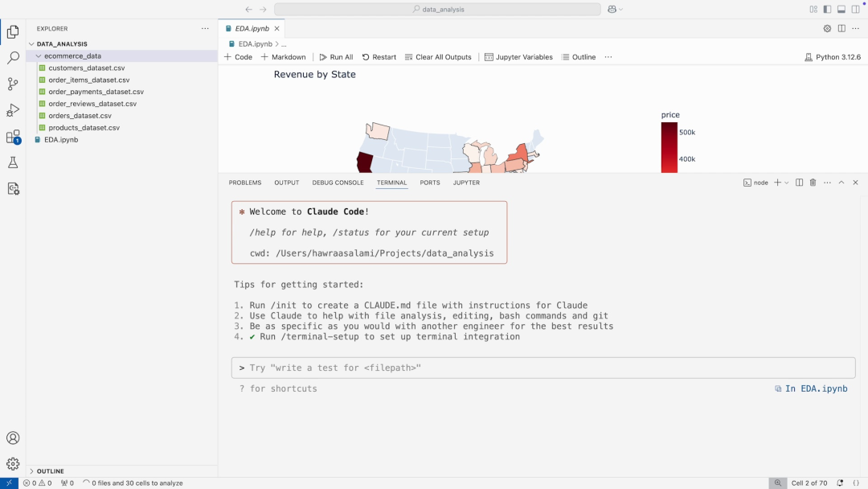Click the Claude Code prompt input

(x=542, y=368)
